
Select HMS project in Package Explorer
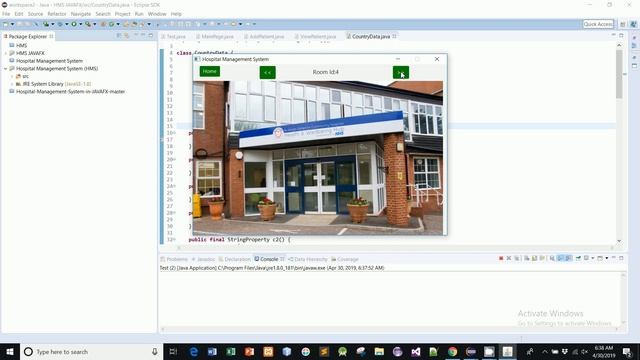[21, 45]
